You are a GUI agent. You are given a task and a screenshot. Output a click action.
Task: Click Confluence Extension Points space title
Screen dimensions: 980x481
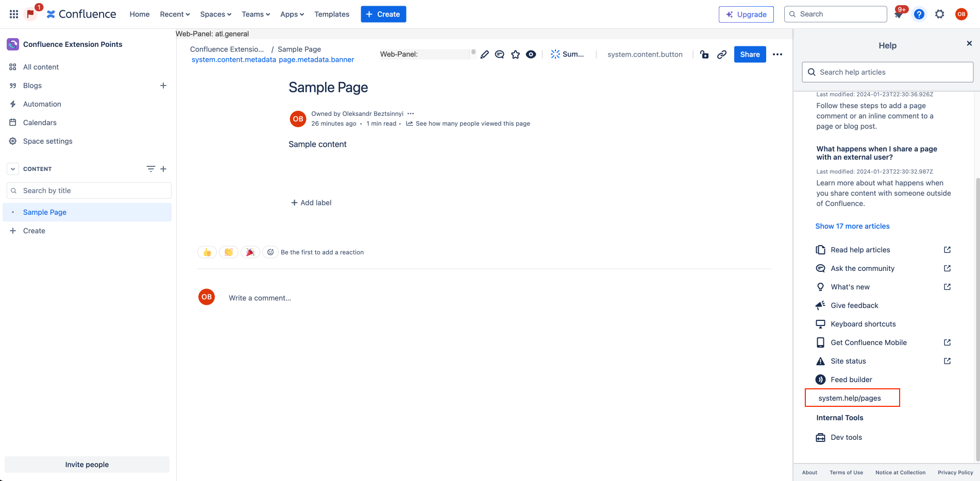tap(73, 44)
